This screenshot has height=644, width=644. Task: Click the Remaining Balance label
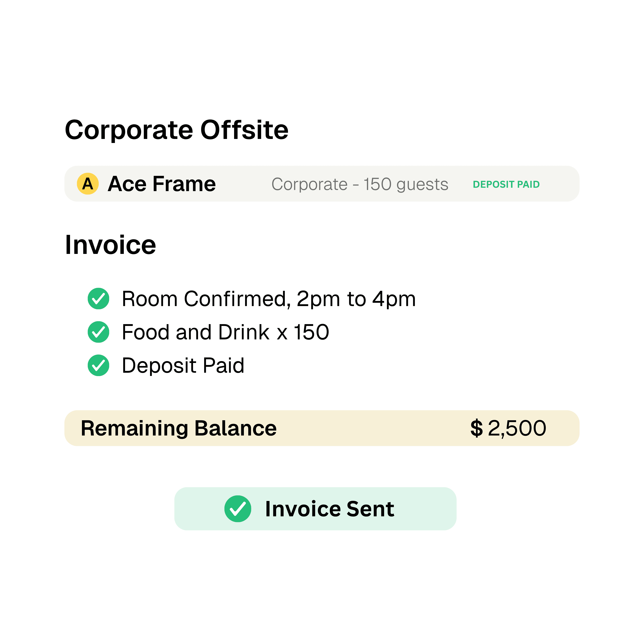[179, 428]
